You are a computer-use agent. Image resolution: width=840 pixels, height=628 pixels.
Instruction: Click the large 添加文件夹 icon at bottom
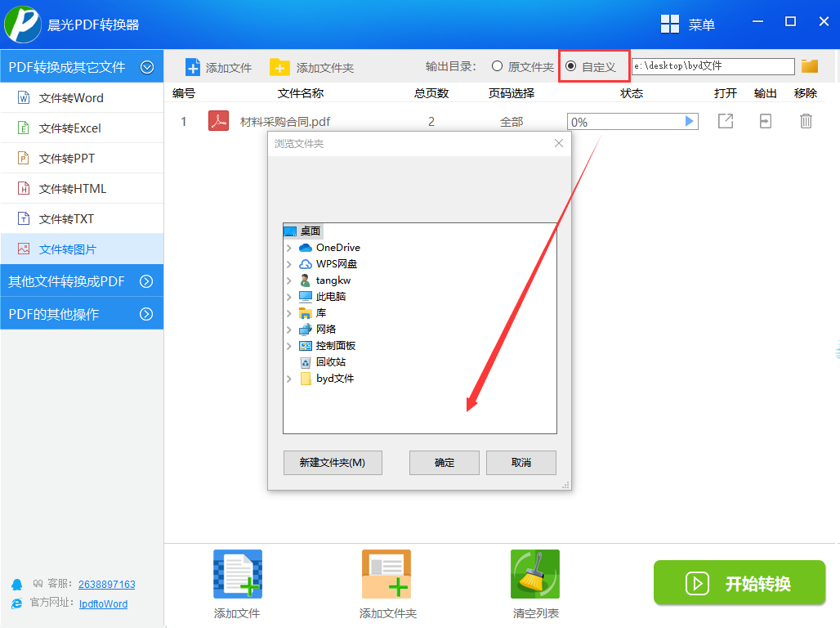[x=386, y=574]
